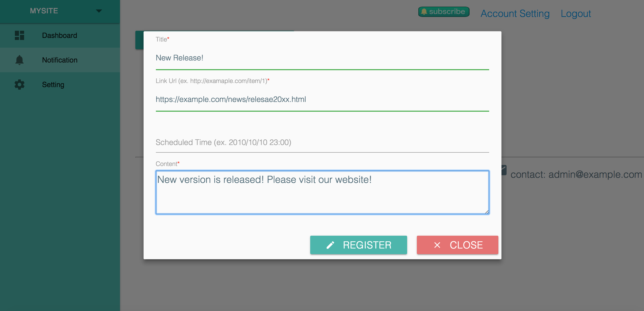Open the Account Setting link
This screenshot has height=311, width=644.
coord(515,14)
